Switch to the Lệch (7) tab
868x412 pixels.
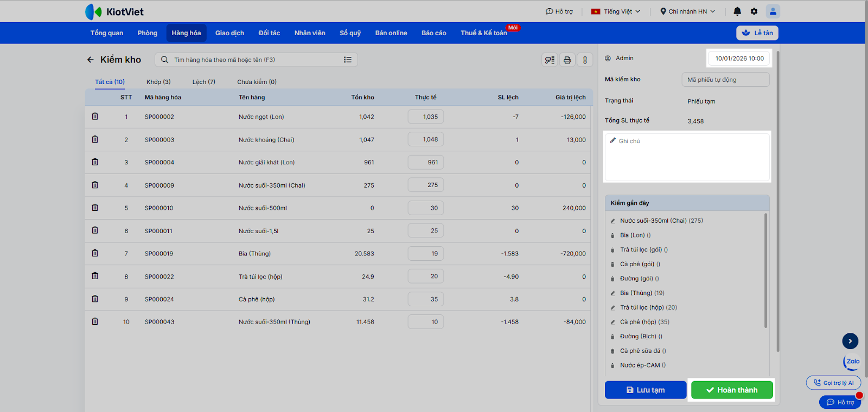(x=203, y=82)
